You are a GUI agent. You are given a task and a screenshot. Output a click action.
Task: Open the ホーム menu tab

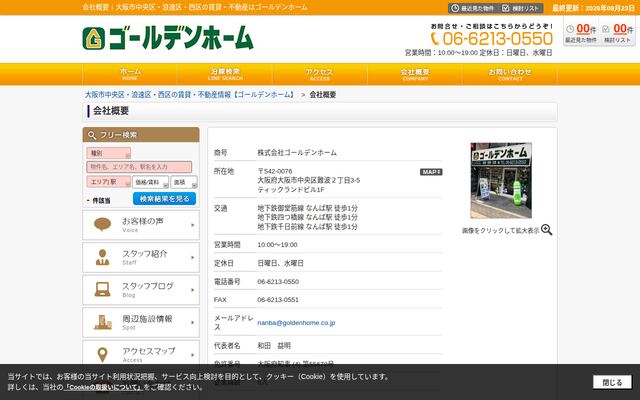130,74
